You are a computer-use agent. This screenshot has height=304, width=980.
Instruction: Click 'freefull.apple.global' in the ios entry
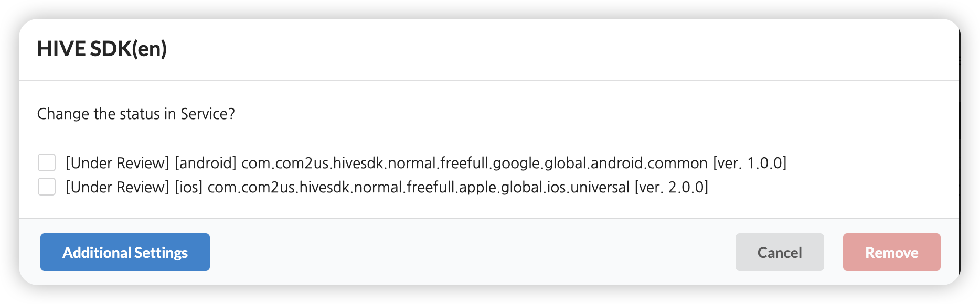[475, 187]
